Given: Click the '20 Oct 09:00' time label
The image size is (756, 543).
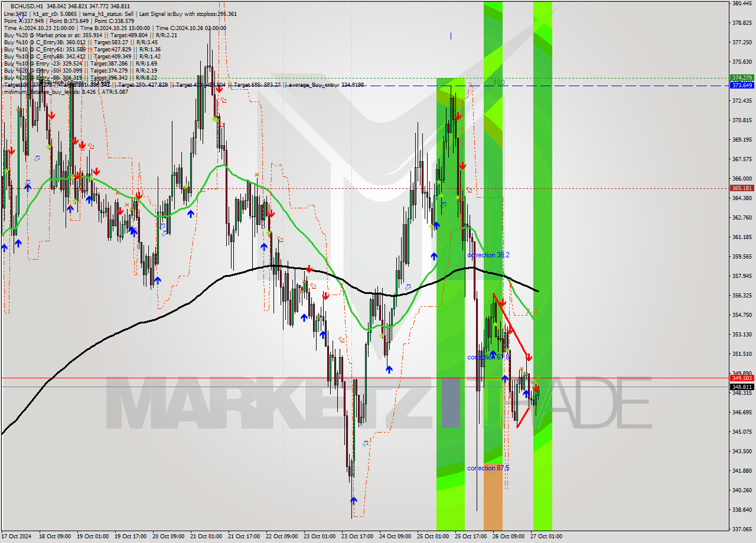Looking at the screenshot, I should coord(168,537).
